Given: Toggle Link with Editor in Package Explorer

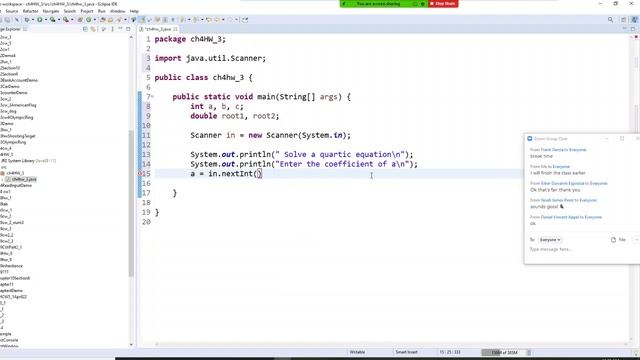Looking at the screenshot, I should point(93,29).
